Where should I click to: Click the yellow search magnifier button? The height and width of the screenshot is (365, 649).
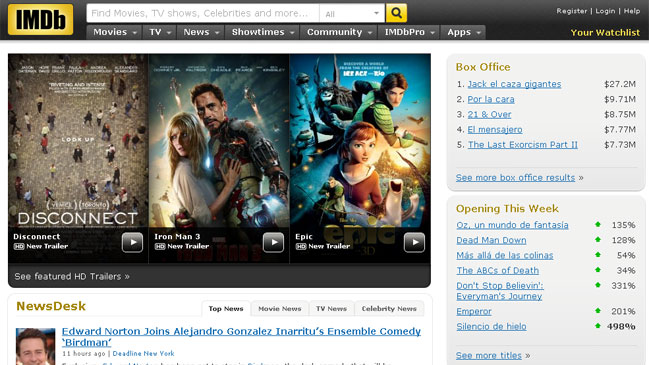(x=396, y=13)
